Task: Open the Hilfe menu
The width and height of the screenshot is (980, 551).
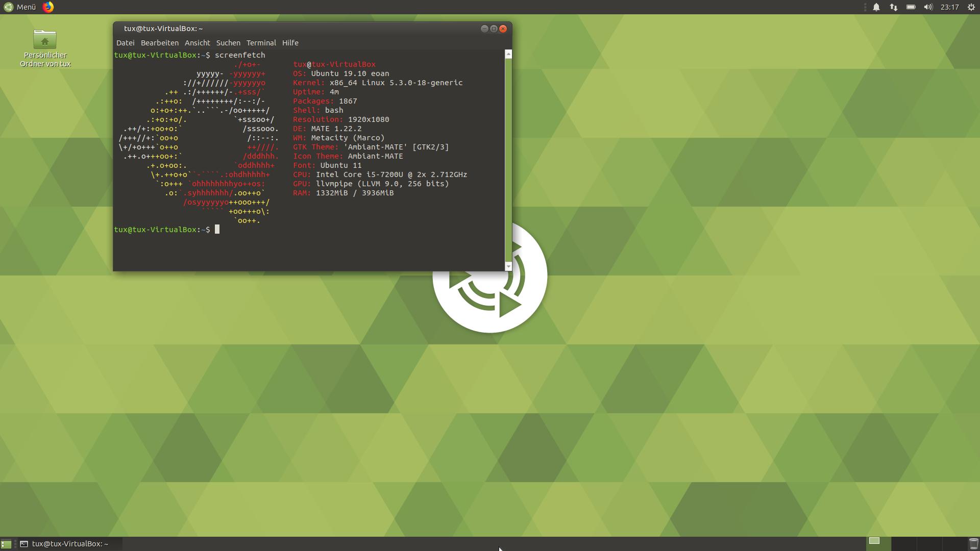Action: (x=290, y=43)
